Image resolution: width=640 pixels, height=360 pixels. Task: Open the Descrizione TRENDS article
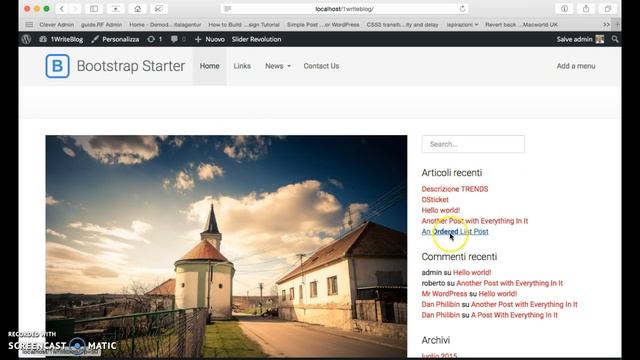pyautogui.click(x=455, y=189)
